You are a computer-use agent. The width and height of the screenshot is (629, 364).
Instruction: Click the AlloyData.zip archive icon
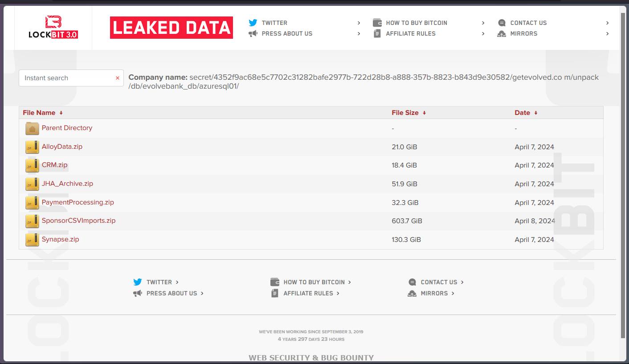32,147
